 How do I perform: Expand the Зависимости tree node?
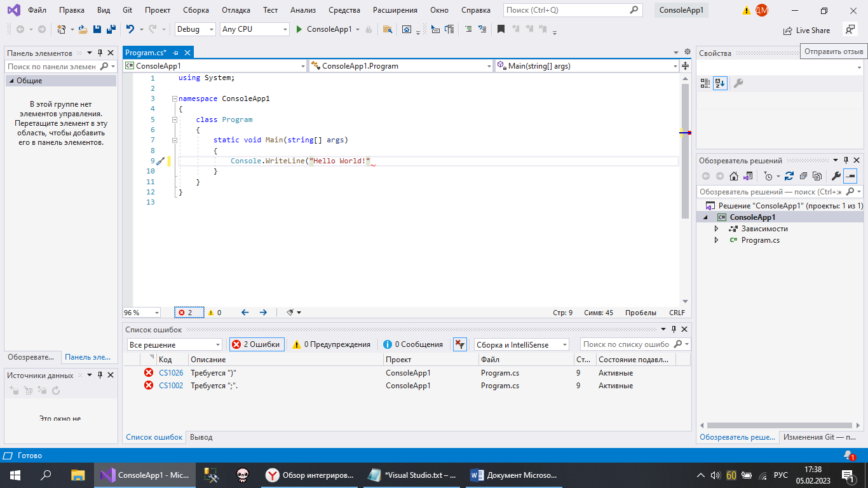716,229
